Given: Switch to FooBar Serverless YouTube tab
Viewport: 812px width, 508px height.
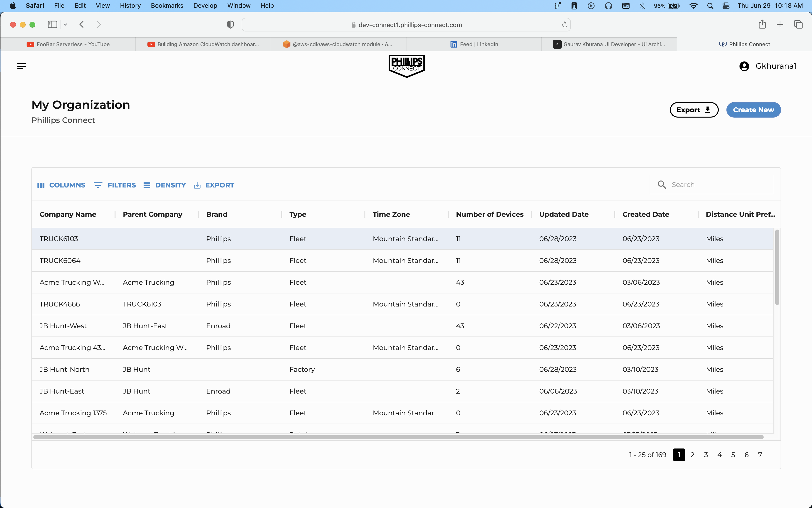Looking at the screenshot, I should (68, 44).
